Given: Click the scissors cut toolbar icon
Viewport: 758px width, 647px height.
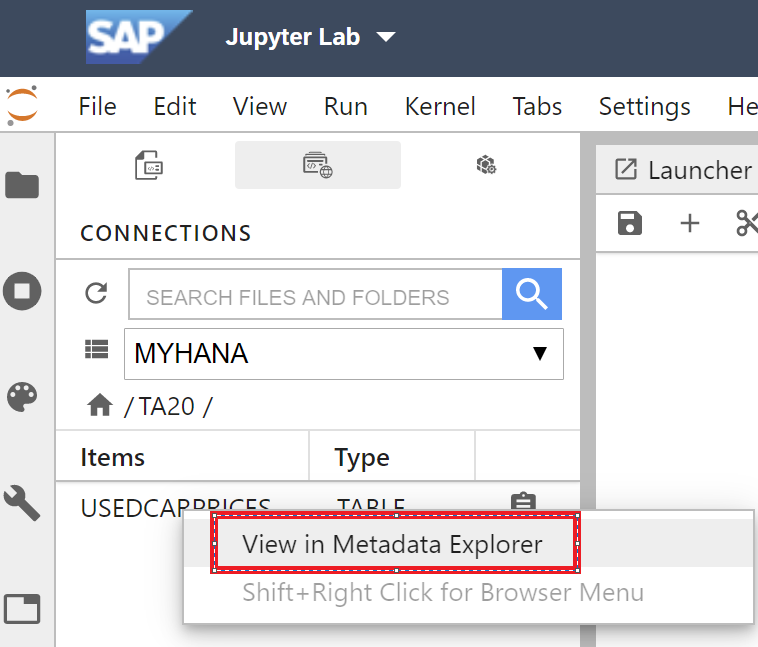Looking at the screenshot, I should [x=747, y=223].
